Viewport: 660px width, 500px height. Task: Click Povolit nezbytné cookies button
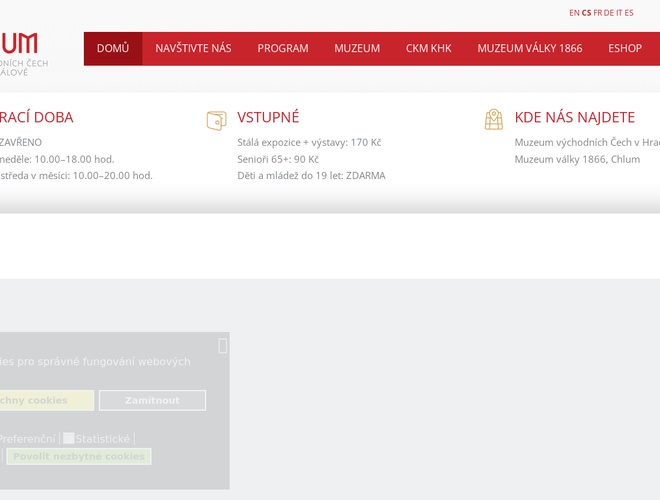click(79, 457)
